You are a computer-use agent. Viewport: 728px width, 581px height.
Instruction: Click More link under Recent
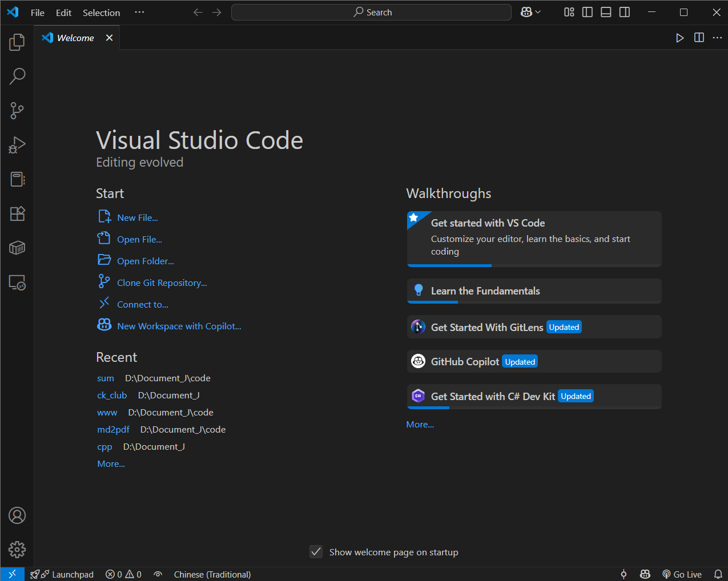(x=111, y=463)
